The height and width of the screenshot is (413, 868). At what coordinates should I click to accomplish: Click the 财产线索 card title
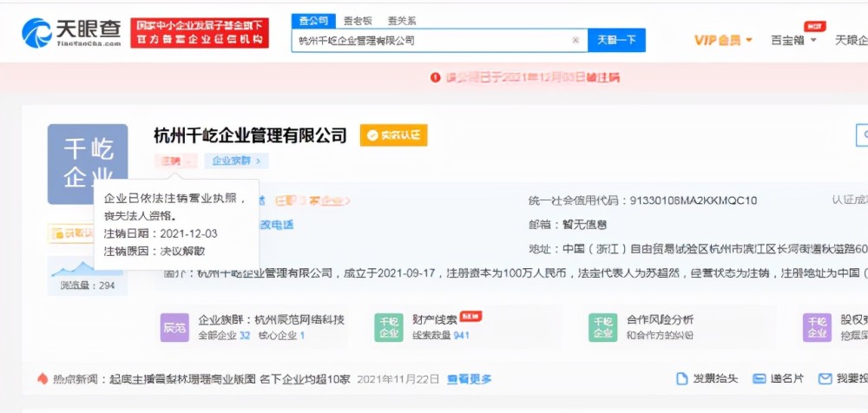[435, 319]
